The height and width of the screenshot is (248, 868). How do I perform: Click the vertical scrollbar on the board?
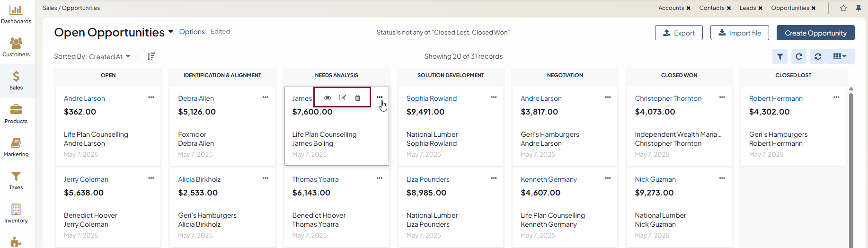pos(851,166)
